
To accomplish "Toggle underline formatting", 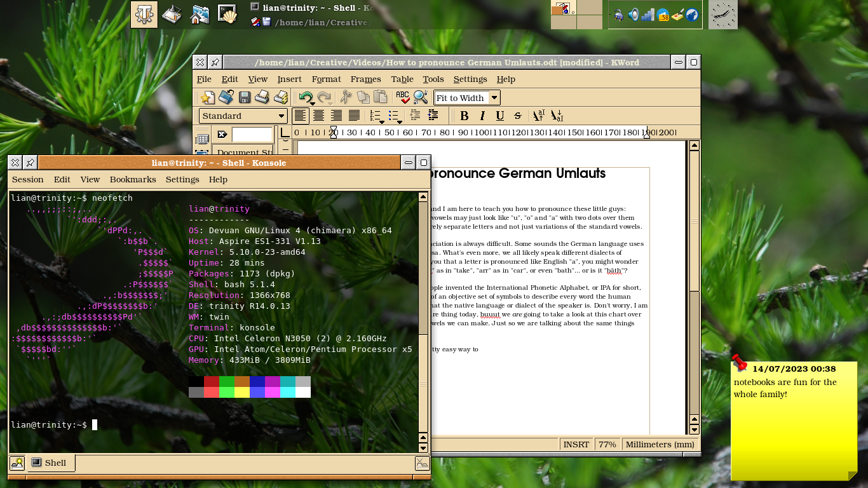I will click(500, 116).
